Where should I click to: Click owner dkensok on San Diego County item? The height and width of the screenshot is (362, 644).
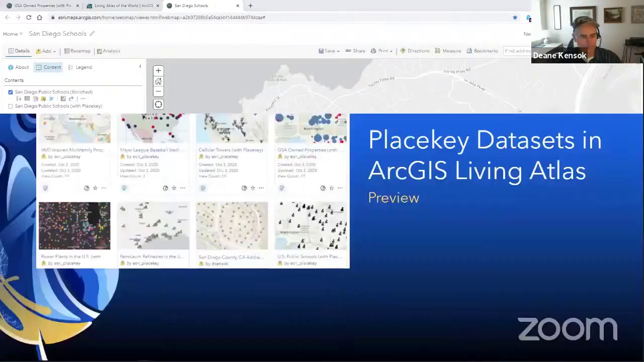pos(220,263)
